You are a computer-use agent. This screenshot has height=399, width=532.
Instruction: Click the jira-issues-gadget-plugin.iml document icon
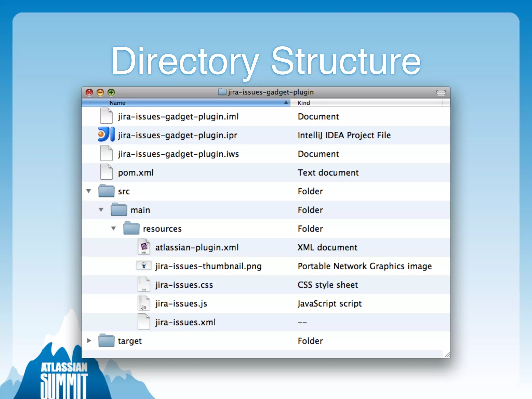[106, 116]
